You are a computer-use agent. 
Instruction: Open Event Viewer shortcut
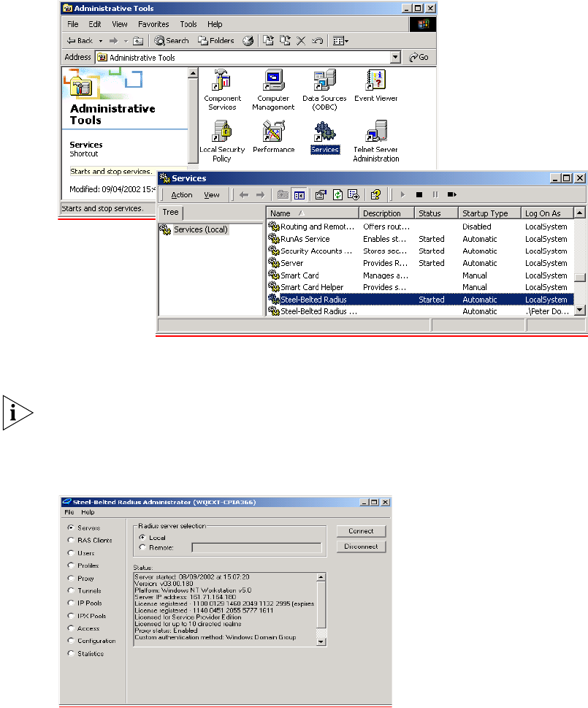click(376, 85)
